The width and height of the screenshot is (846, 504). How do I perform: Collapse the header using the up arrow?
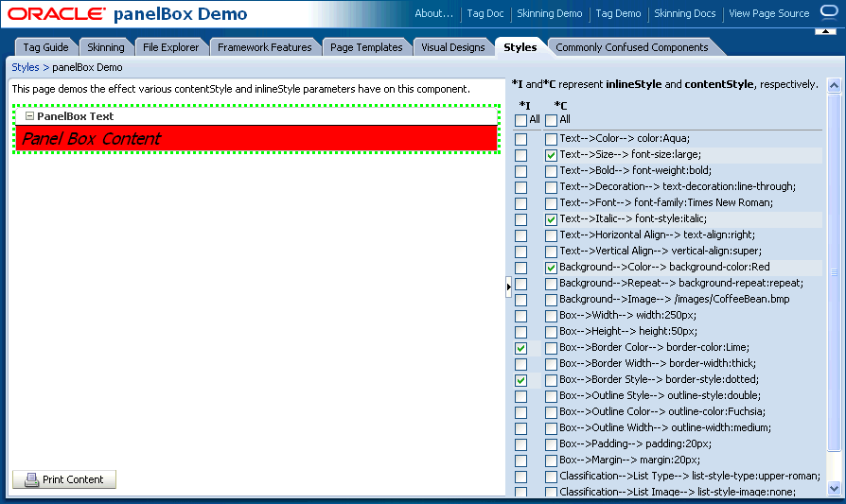825,32
